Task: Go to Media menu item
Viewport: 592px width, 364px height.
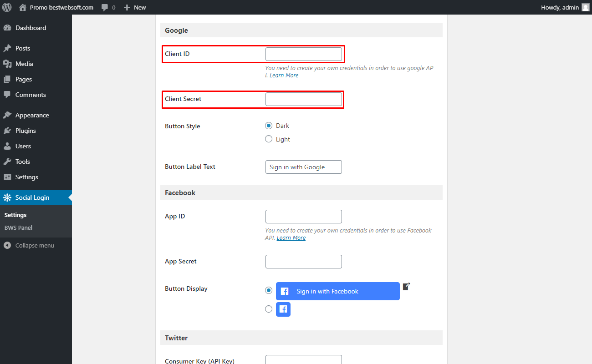Action: coord(36,64)
